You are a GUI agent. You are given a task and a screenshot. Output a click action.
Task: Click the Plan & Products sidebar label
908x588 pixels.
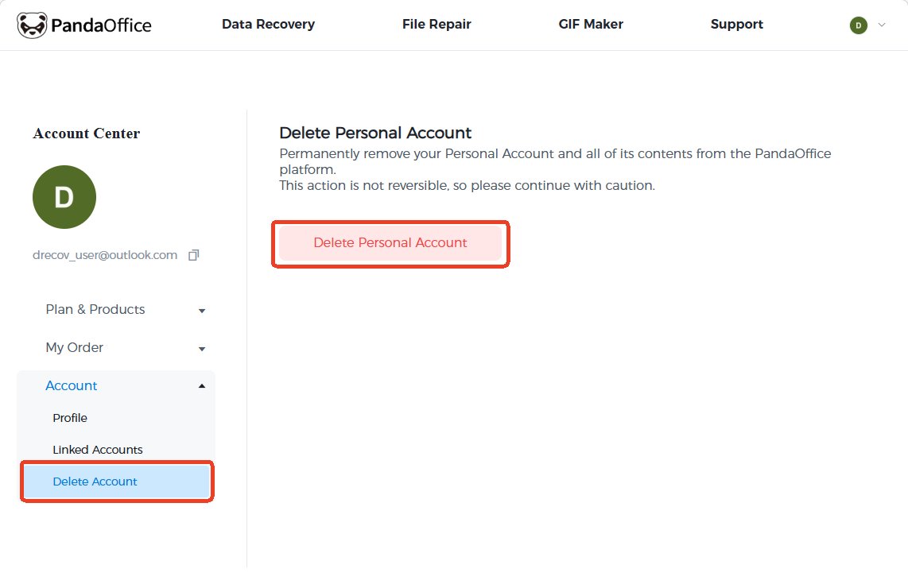(95, 310)
